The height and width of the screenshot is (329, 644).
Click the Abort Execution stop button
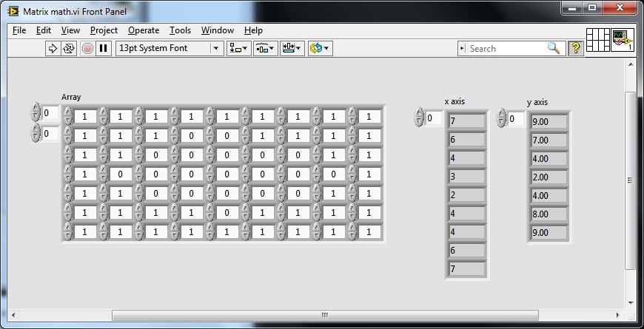click(x=87, y=48)
